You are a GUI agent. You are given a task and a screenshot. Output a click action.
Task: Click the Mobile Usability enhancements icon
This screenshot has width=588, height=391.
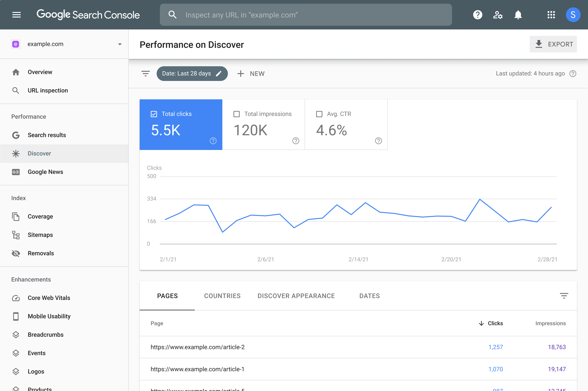coord(15,316)
